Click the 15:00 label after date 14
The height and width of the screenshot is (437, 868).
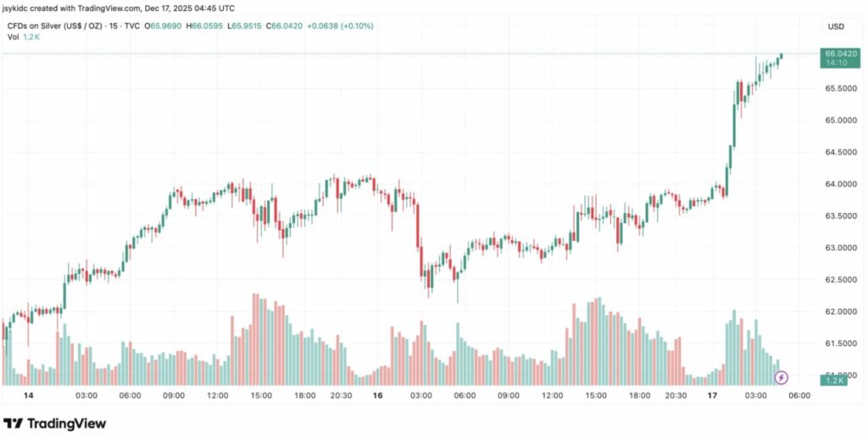pyautogui.click(x=261, y=395)
